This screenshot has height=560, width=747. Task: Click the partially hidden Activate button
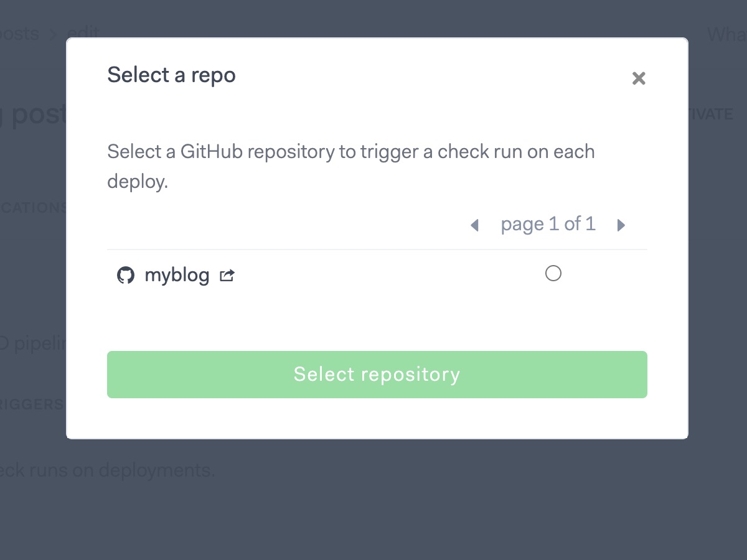[711, 114]
